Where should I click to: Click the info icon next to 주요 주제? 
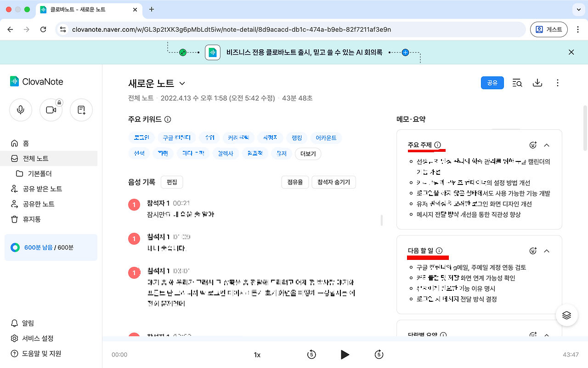(437, 145)
